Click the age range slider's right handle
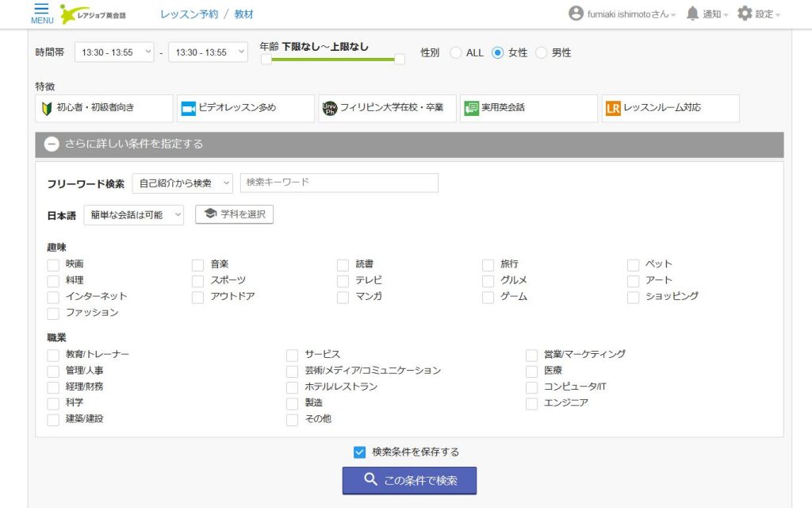This screenshot has height=508, width=812. point(400,59)
